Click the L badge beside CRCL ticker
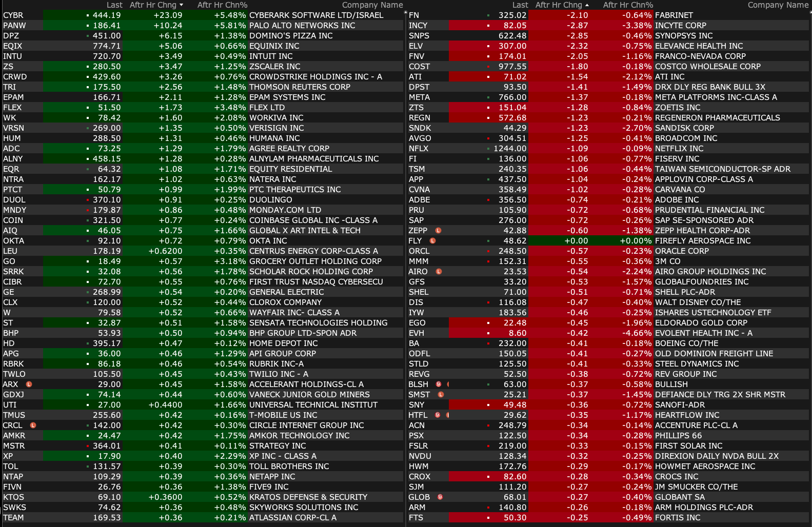 [33, 425]
